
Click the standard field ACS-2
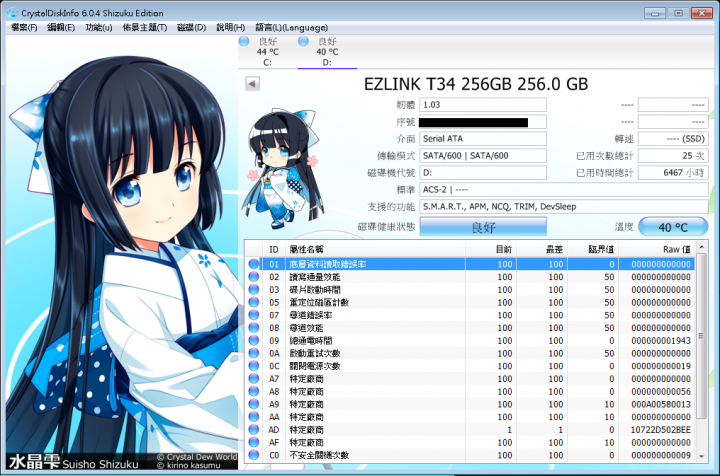coord(564,190)
